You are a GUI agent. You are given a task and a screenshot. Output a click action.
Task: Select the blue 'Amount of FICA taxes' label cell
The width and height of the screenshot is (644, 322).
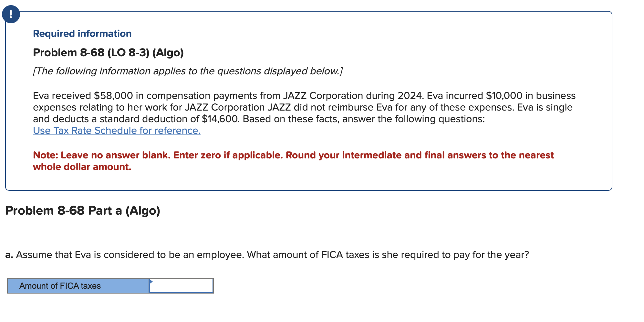point(78,286)
